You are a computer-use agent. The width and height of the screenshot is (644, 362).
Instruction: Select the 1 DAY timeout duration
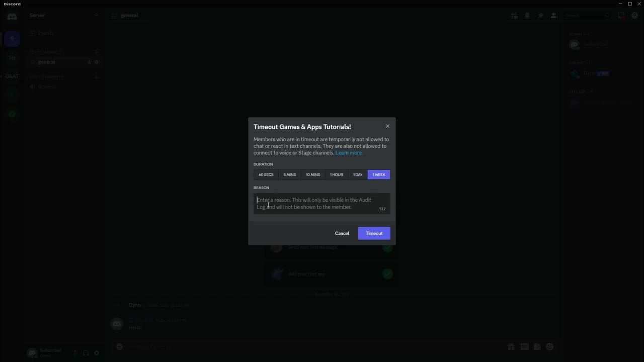click(358, 174)
